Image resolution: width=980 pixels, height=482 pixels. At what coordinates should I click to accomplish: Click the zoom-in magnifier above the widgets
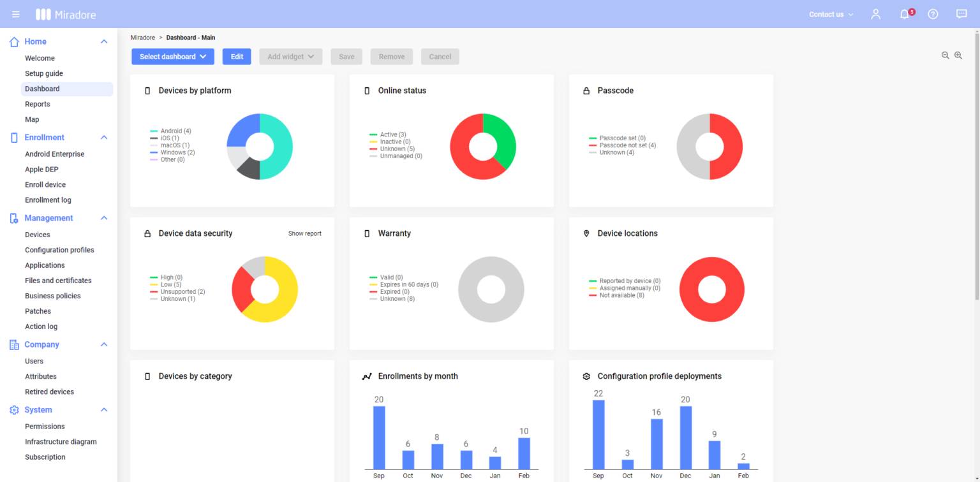pos(958,55)
